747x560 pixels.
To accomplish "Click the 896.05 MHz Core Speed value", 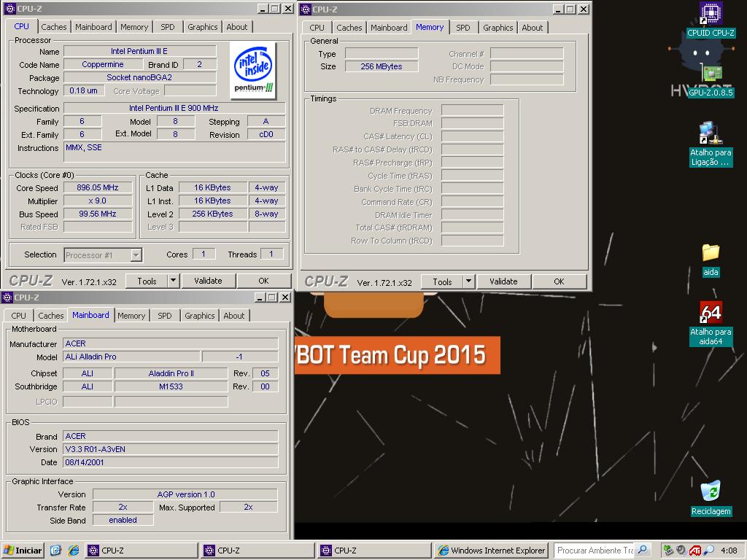I will click(98, 187).
